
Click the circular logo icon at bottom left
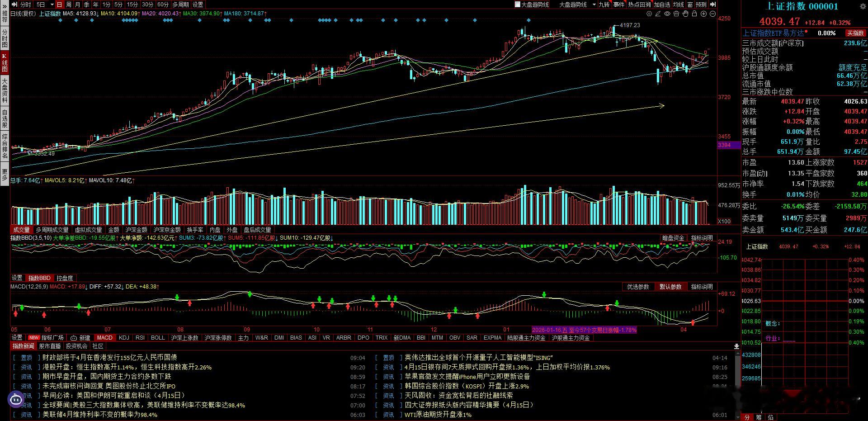point(15,399)
